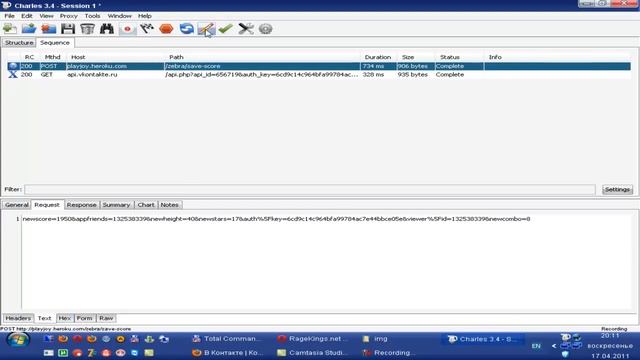Open the img folder taskbar item
Screen dimensions: 640x360
[376, 339]
